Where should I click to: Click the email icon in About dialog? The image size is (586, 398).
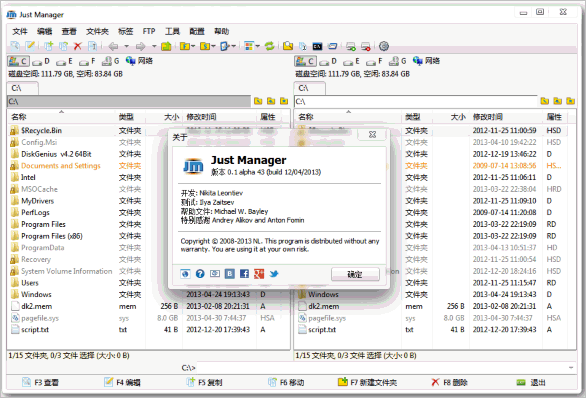(x=215, y=274)
